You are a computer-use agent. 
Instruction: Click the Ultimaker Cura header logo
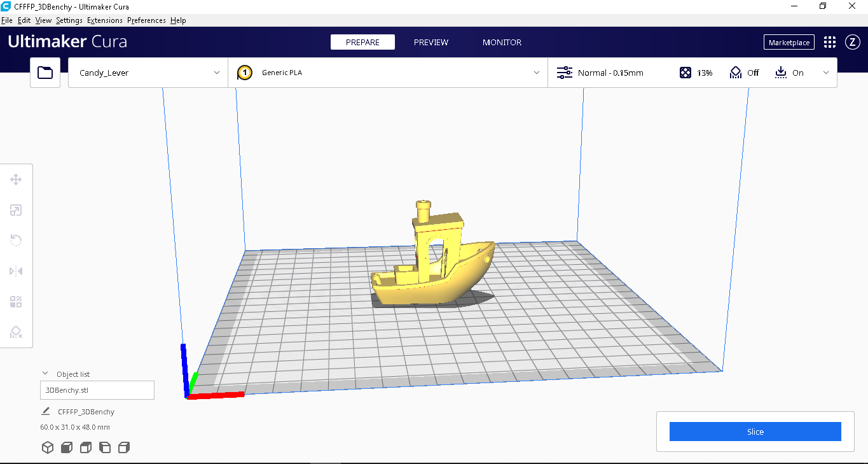[x=67, y=42]
